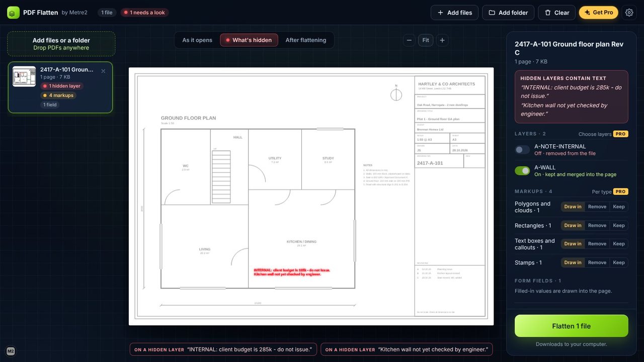Click the 4 markups tag
Image resolution: width=644 pixels, height=362 pixels.
[x=58, y=96]
